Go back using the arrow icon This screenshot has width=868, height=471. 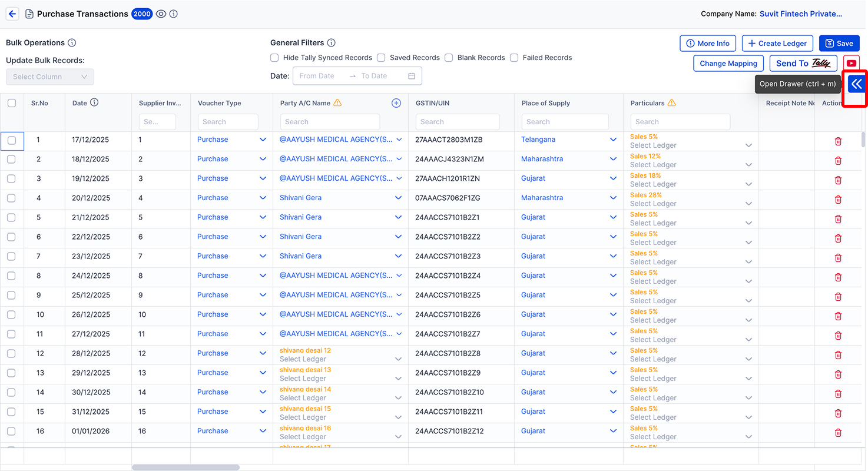click(x=12, y=14)
